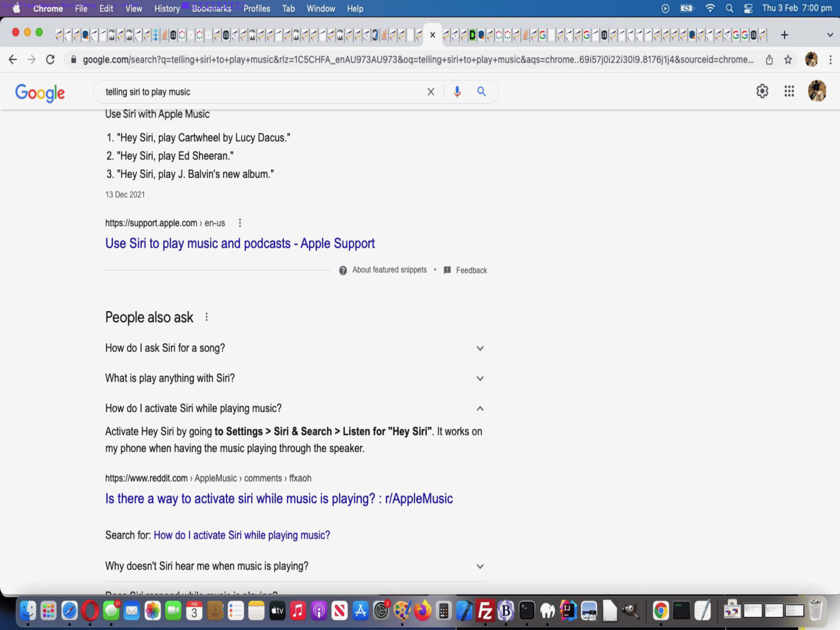Click the forward navigation arrow
Viewport: 840px width, 630px height.
pos(31,59)
